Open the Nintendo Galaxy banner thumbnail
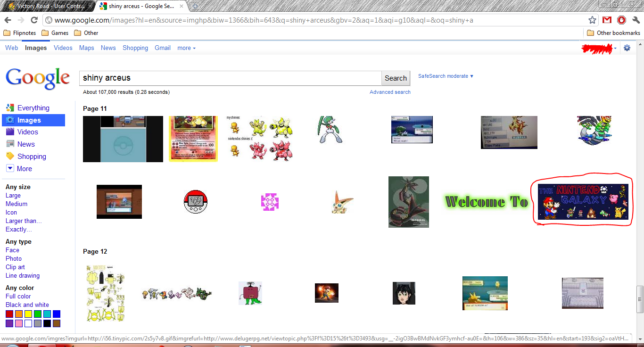644x347 pixels. [x=583, y=202]
